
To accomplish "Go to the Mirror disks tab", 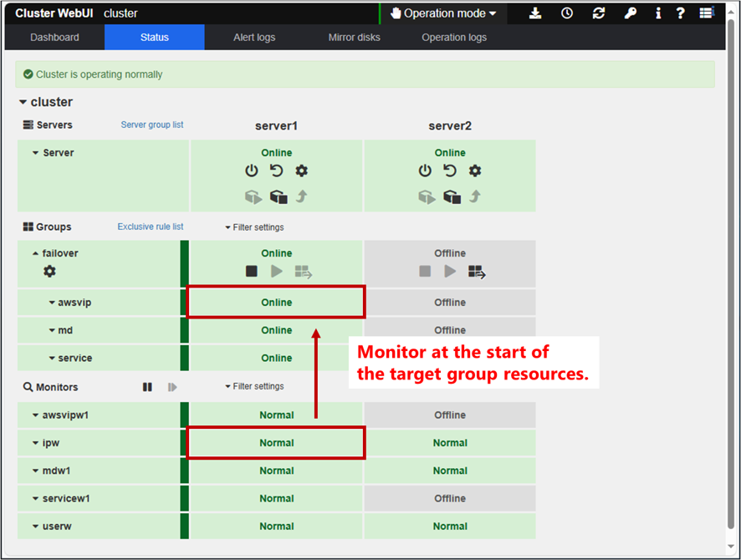I will [x=353, y=37].
